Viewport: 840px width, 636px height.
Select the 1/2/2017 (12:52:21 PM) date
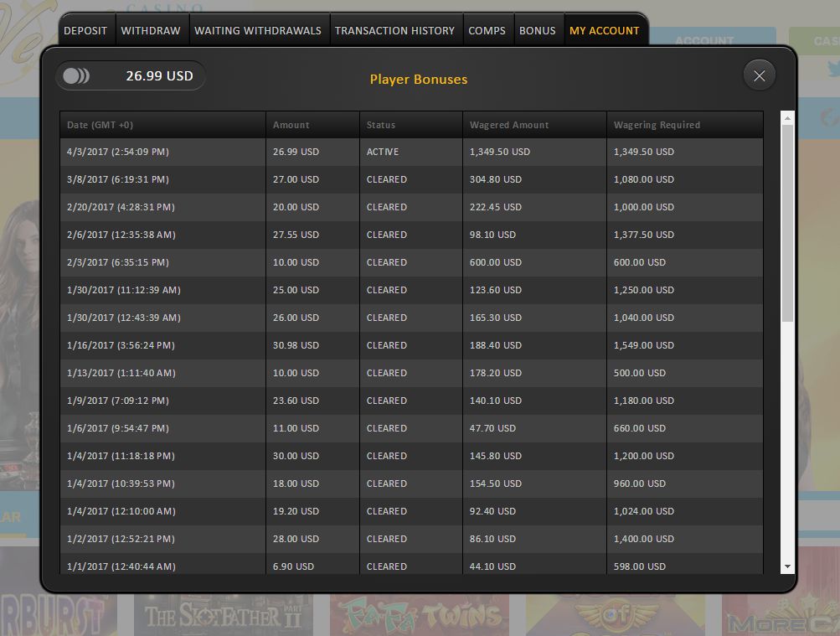pos(121,539)
